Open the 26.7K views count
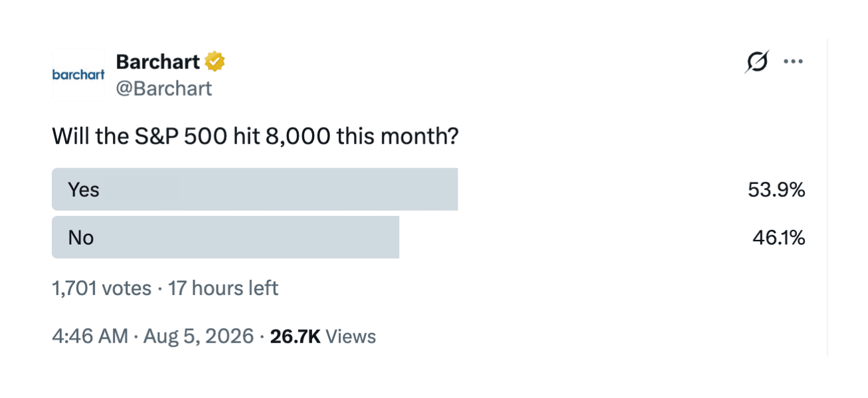The image size is (868, 398). coord(296,336)
